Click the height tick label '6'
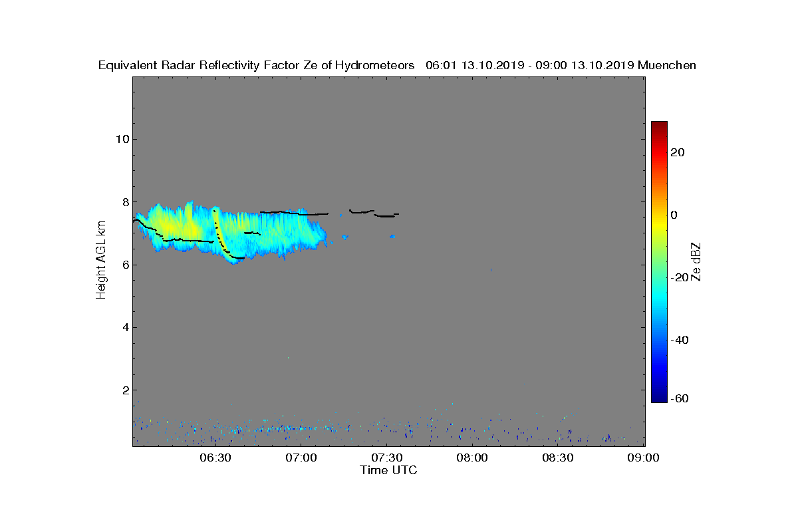The width and height of the screenshot is (798, 532). click(125, 265)
